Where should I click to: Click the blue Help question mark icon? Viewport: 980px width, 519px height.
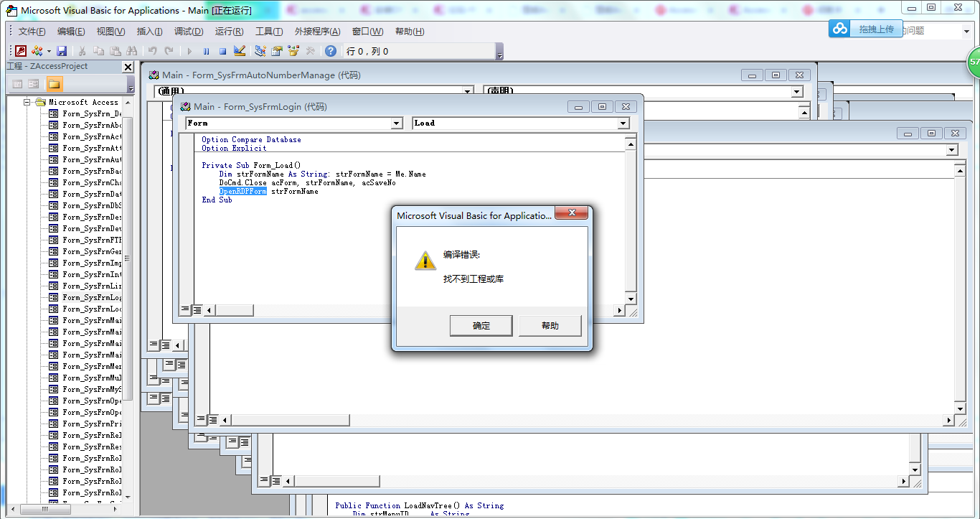[331, 51]
